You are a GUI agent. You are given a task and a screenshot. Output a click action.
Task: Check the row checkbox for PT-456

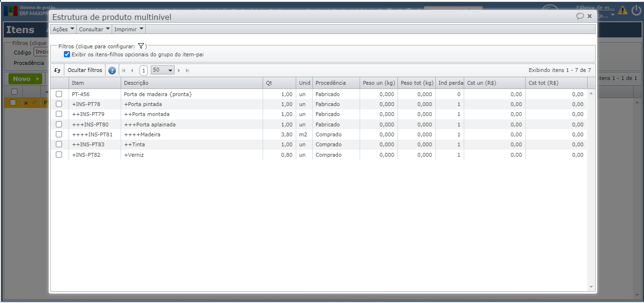pos(59,94)
